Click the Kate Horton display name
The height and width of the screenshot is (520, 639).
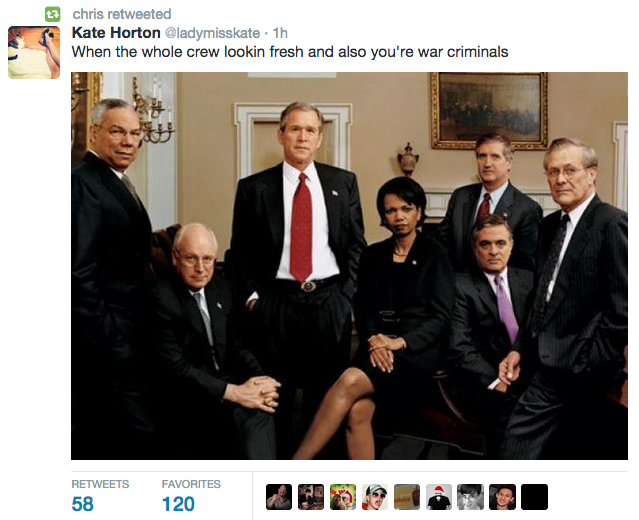tap(116, 33)
